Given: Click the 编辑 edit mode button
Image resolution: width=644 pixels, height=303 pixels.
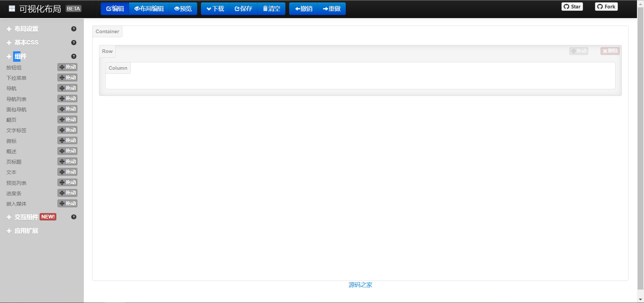Looking at the screenshot, I should [x=115, y=9].
